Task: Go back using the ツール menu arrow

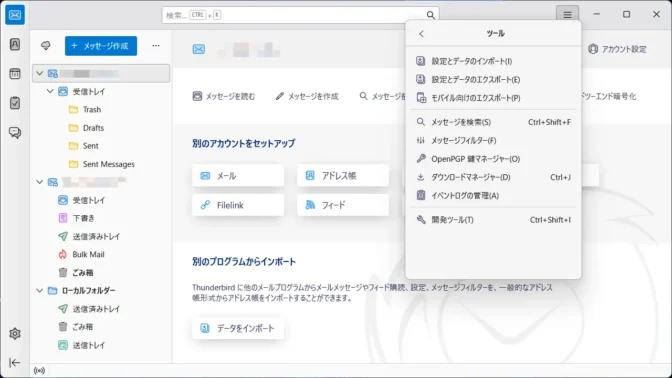Action: pyautogui.click(x=421, y=34)
